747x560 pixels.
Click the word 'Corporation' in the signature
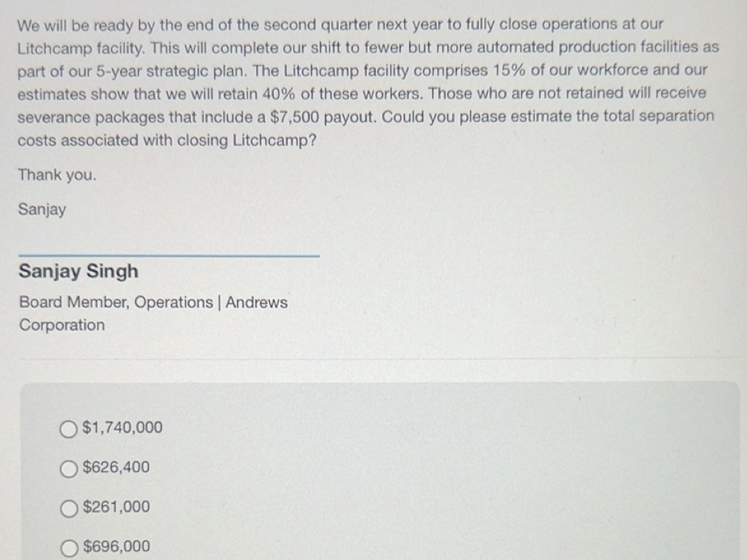click(62, 325)
